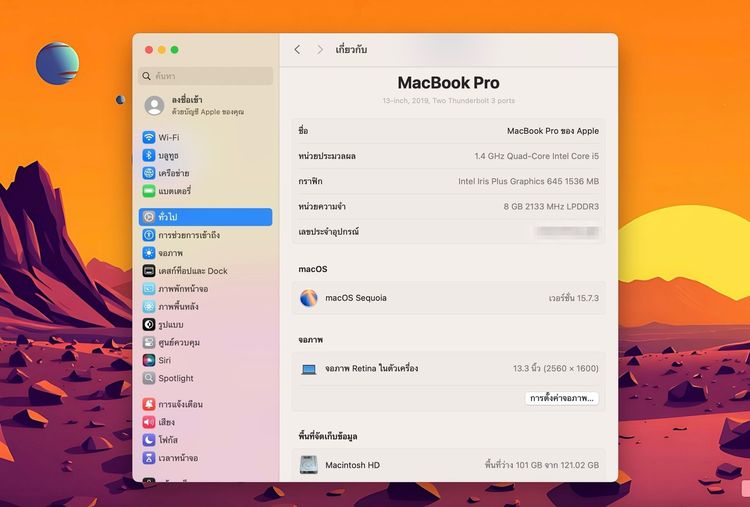Image resolution: width=750 pixels, height=507 pixels.
Task: Open the Siri sidebar icon
Action: click(149, 360)
